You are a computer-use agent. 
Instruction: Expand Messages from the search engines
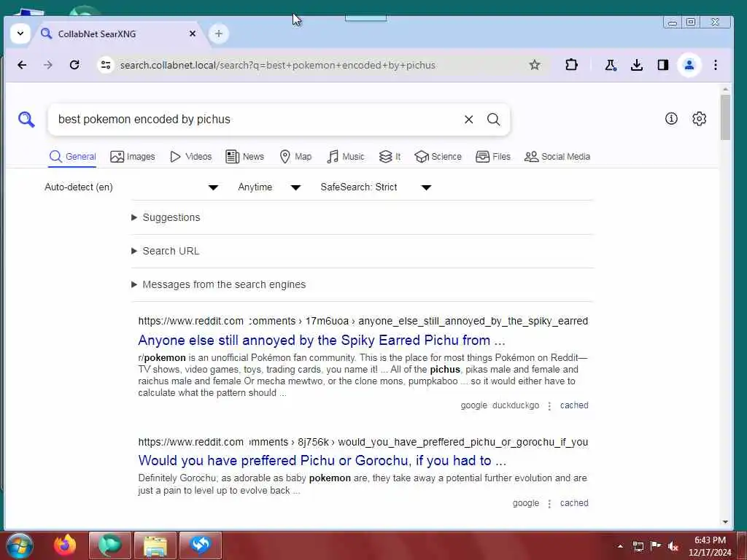pyautogui.click(x=219, y=284)
